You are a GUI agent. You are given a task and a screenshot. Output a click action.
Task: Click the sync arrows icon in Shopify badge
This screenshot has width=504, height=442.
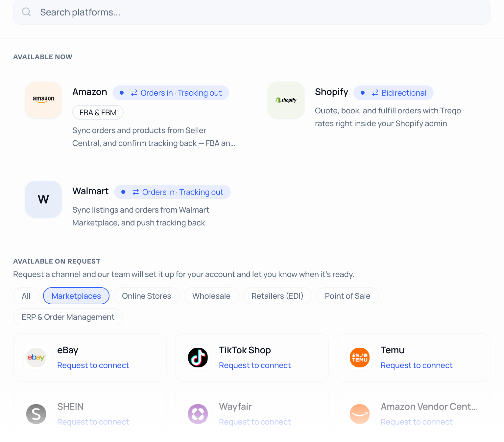point(375,93)
